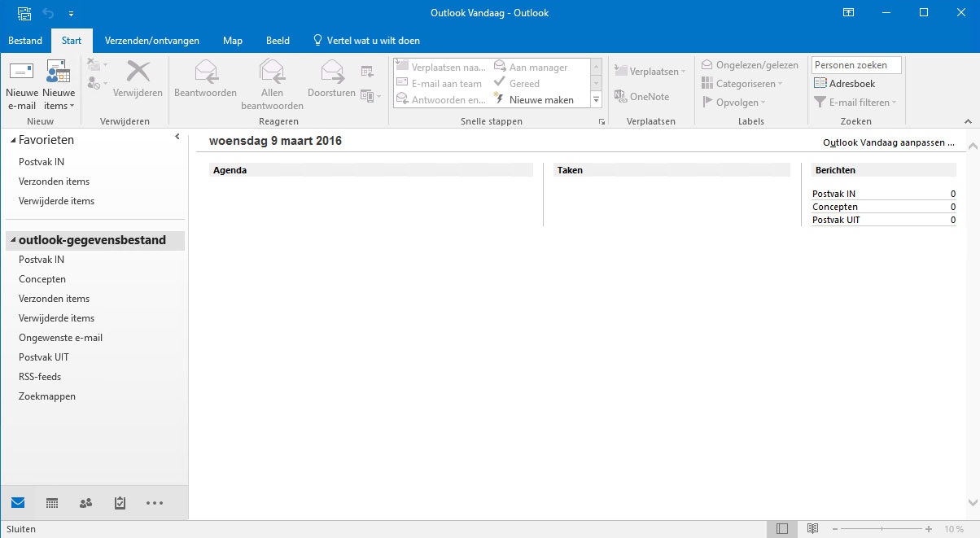Open the ribbon display options button

tap(848, 13)
